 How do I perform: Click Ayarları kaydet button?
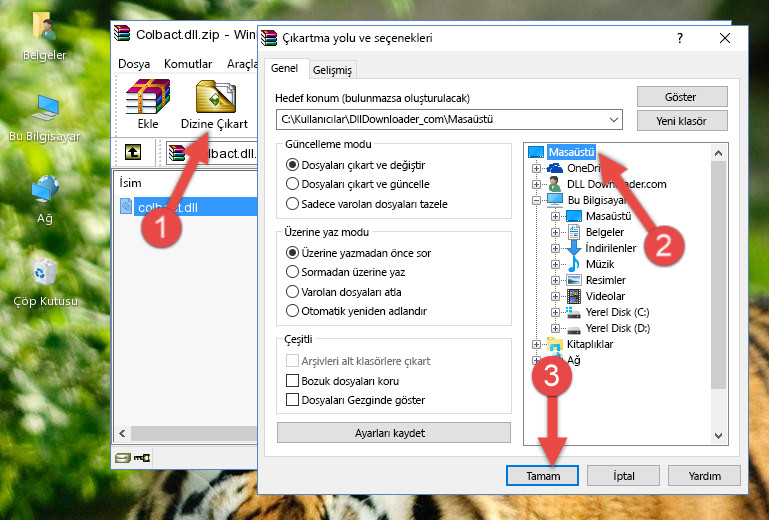394,433
